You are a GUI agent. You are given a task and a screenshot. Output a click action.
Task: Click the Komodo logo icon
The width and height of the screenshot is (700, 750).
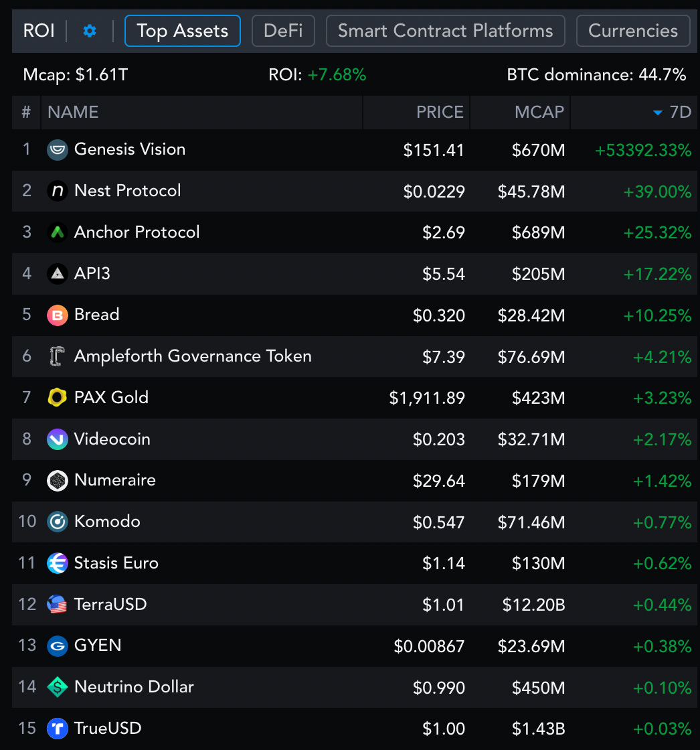click(x=58, y=522)
